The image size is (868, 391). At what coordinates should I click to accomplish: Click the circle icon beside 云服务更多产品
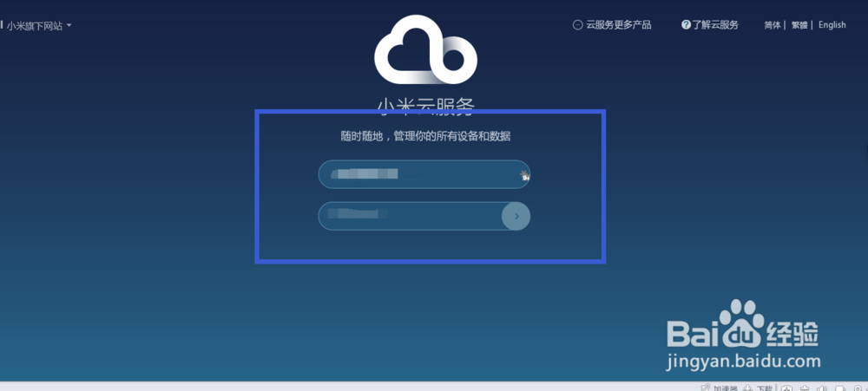(577, 25)
